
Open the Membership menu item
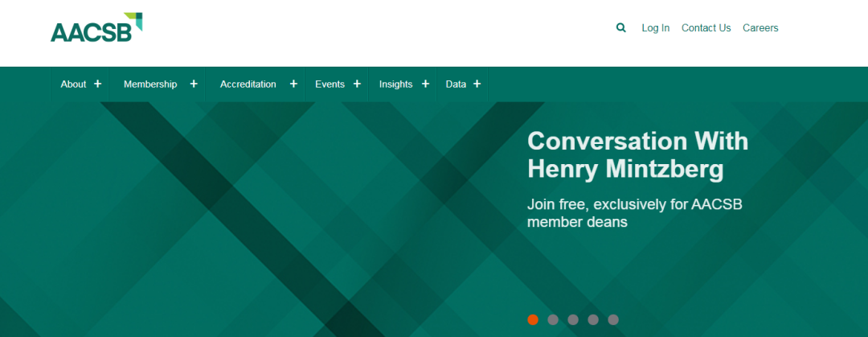point(150,84)
